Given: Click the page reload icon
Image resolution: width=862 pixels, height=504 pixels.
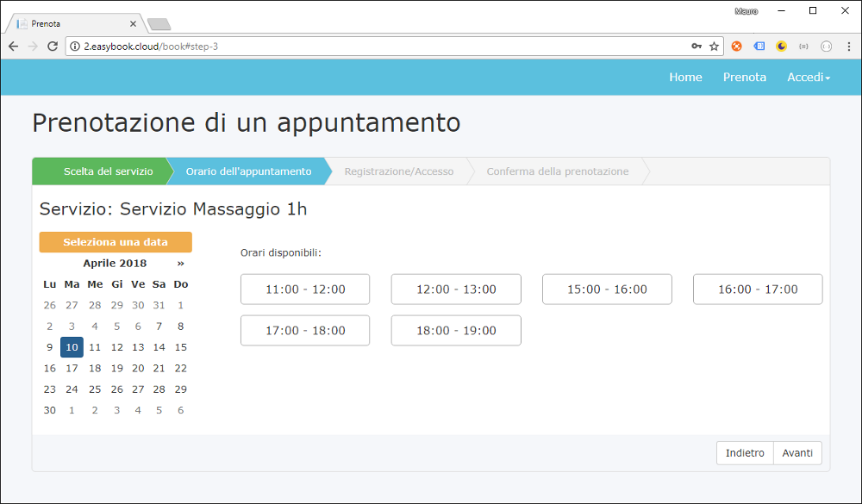Looking at the screenshot, I should 54,46.
